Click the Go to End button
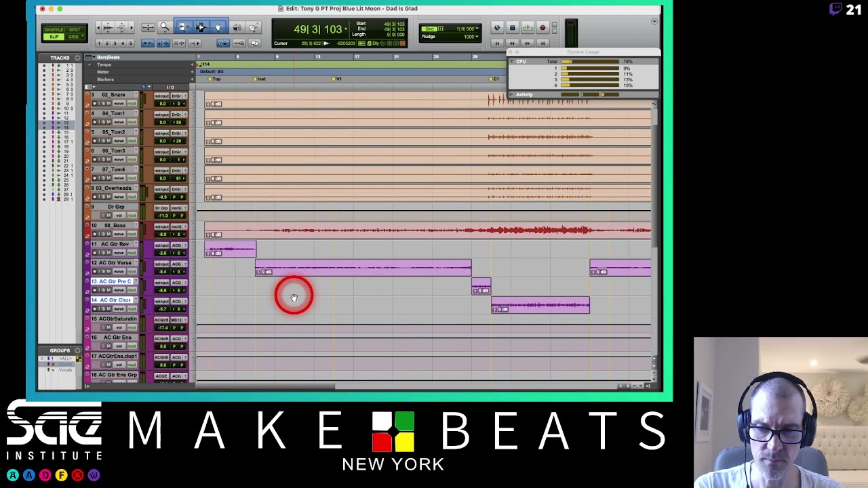868x488 pixels. [x=542, y=43]
